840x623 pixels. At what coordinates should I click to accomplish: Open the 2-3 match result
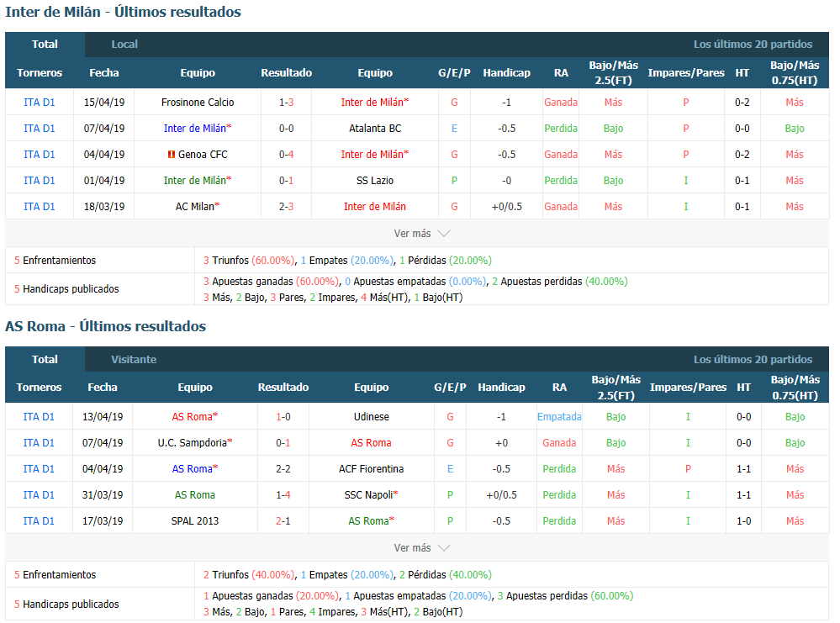coord(287,207)
